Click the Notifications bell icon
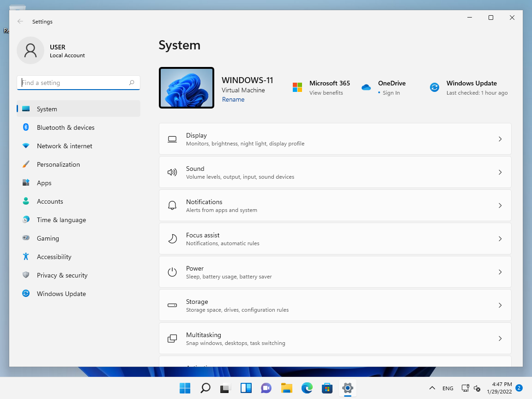The image size is (532, 399). click(x=172, y=206)
